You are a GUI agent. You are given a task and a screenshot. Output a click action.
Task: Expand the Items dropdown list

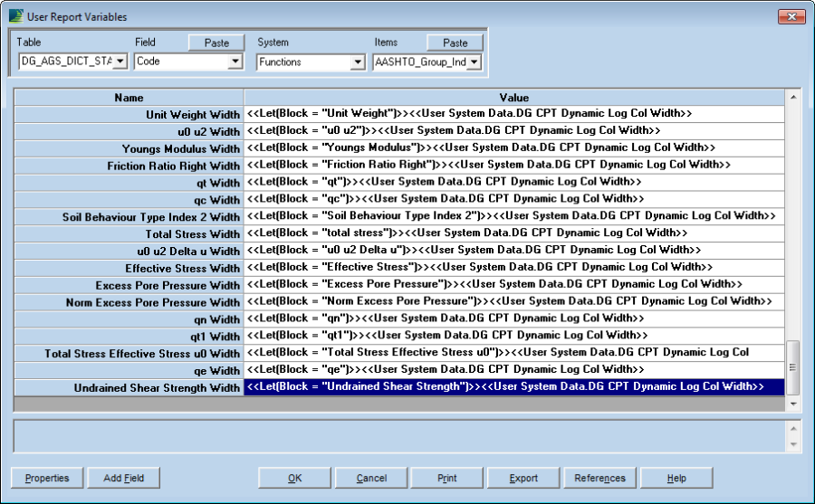pyautogui.click(x=474, y=62)
